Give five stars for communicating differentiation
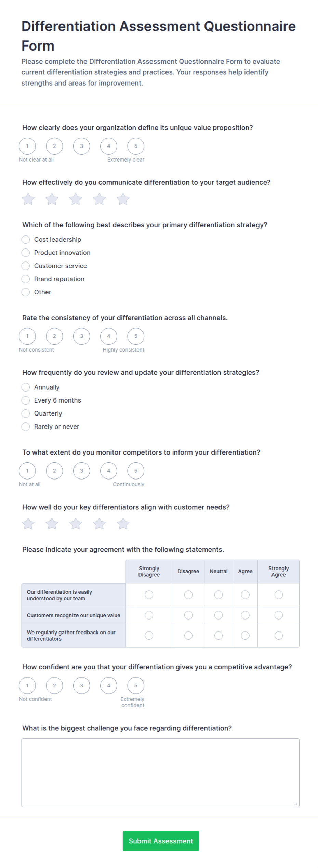Image resolution: width=318 pixels, height=868 pixels. [123, 199]
